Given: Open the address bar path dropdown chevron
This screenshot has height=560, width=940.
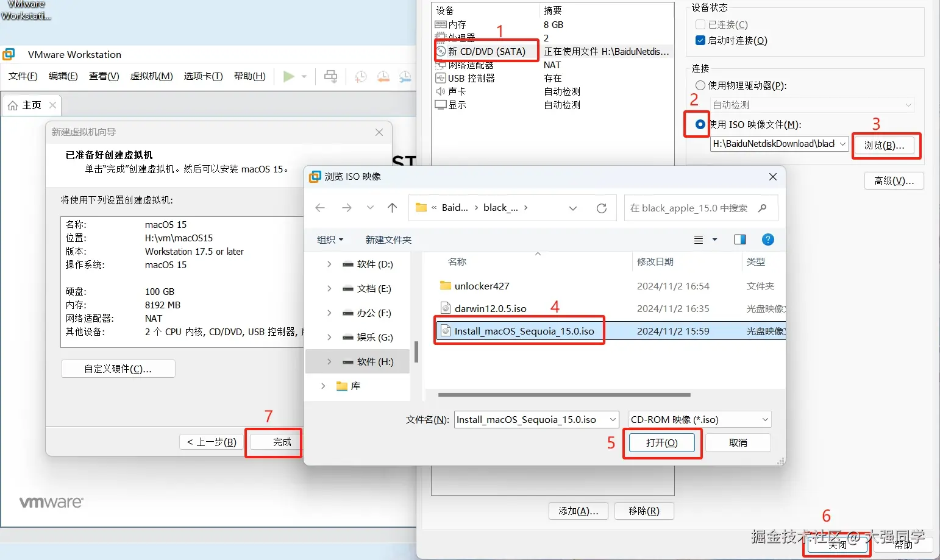Looking at the screenshot, I should [x=573, y=208].
